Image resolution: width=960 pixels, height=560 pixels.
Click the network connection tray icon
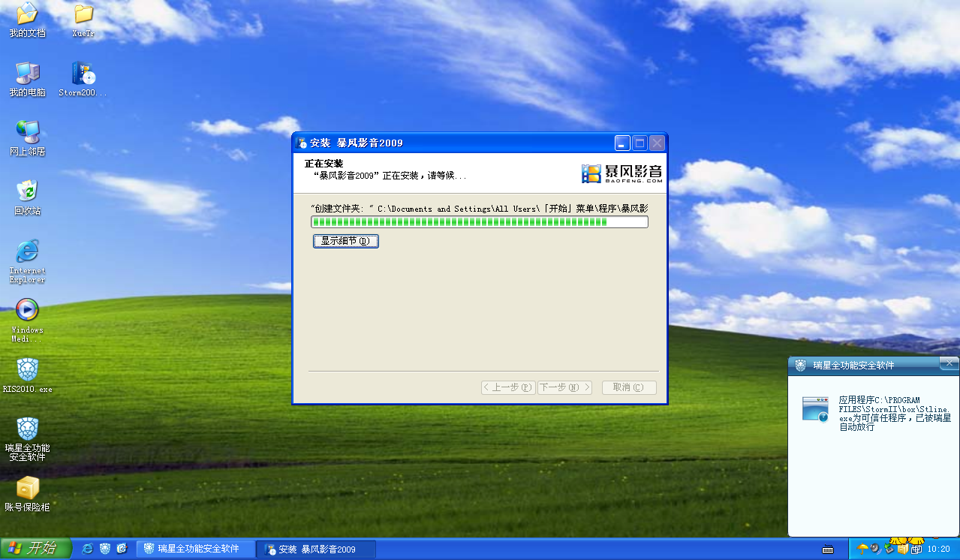pos(915,549)
